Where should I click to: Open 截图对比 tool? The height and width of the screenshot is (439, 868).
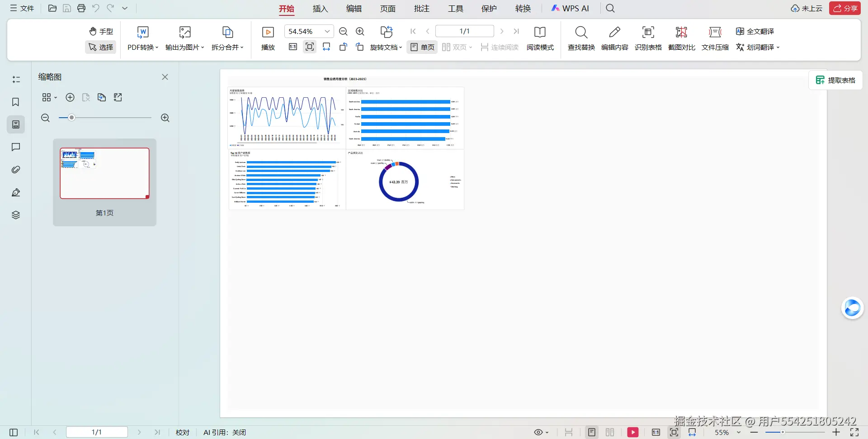click(682, 38)
